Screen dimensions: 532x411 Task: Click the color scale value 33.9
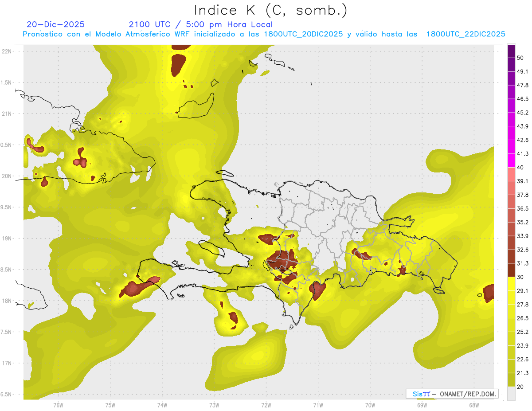tap(523, 236)
